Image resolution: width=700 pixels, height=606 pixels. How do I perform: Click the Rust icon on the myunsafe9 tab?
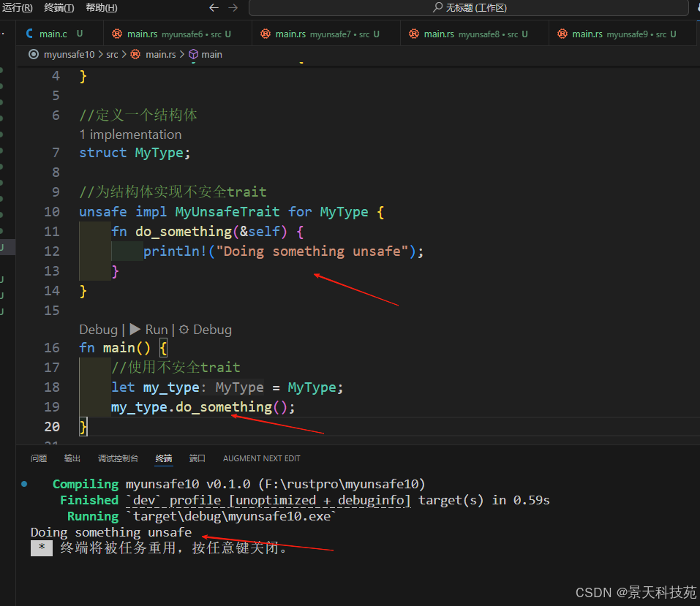pos(562,33)
